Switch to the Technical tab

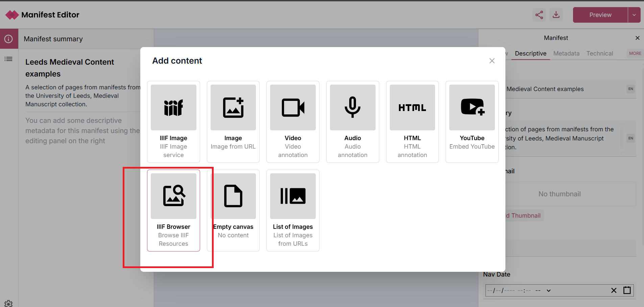[x=599, y=53]
